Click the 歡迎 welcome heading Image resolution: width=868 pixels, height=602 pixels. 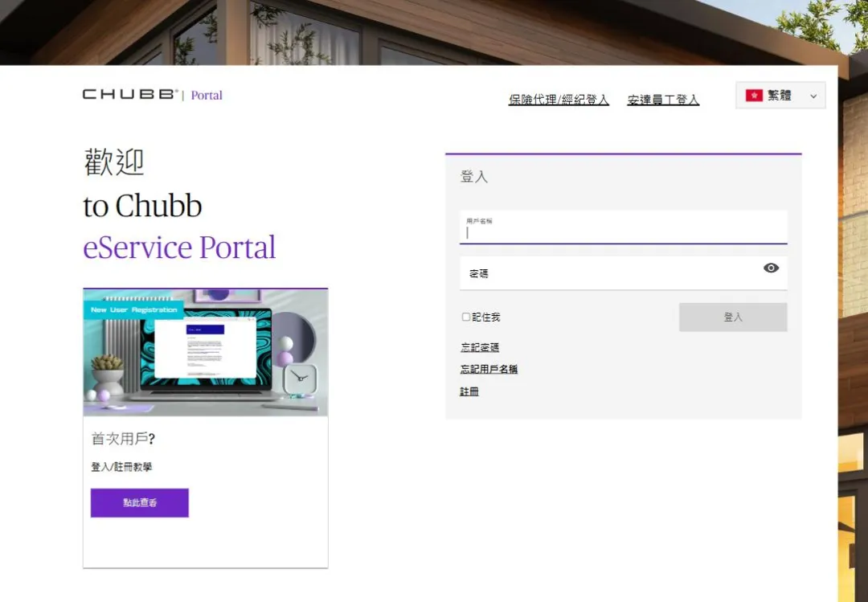pyautogui.click(x=114, y=162)
